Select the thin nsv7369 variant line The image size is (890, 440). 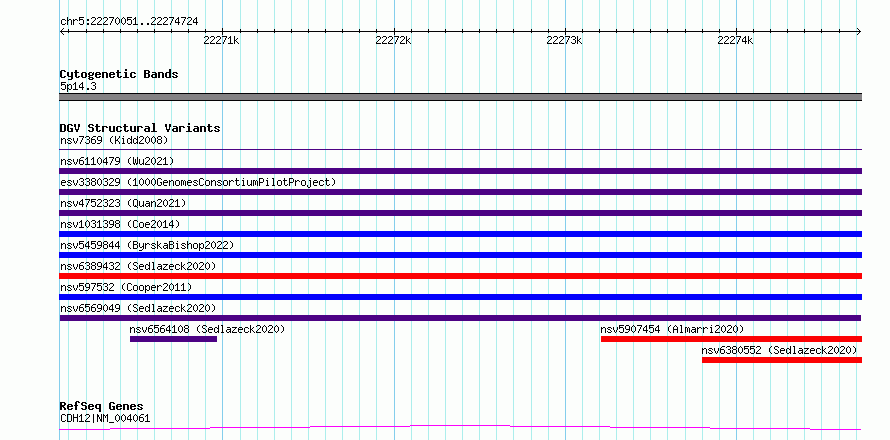pyautogui.click(x=460, y=150)
